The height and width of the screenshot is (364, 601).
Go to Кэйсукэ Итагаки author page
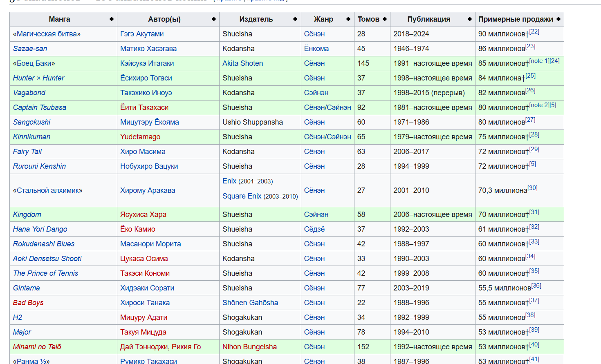147,63
